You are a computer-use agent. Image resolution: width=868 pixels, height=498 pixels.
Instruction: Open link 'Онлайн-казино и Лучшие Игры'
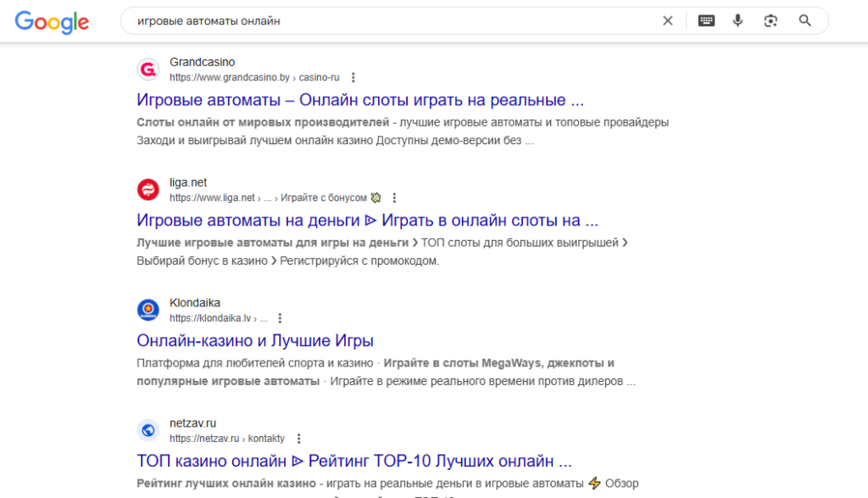tap(255, 341)
